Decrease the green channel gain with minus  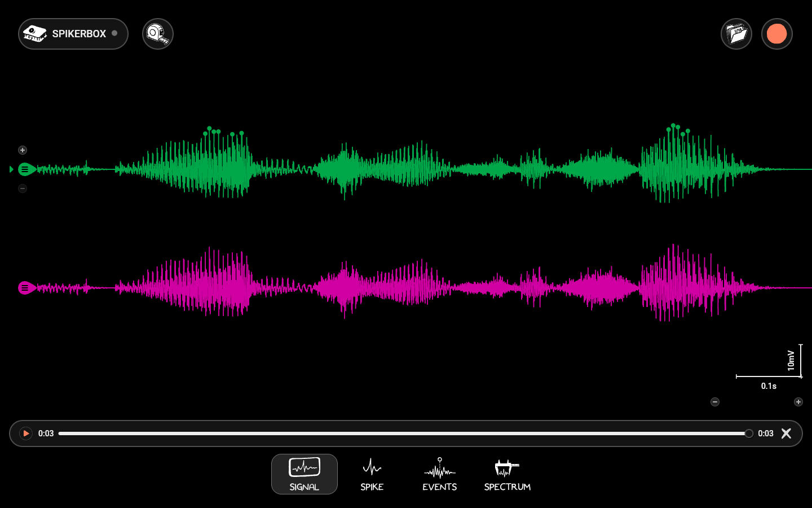coord(23,189)
